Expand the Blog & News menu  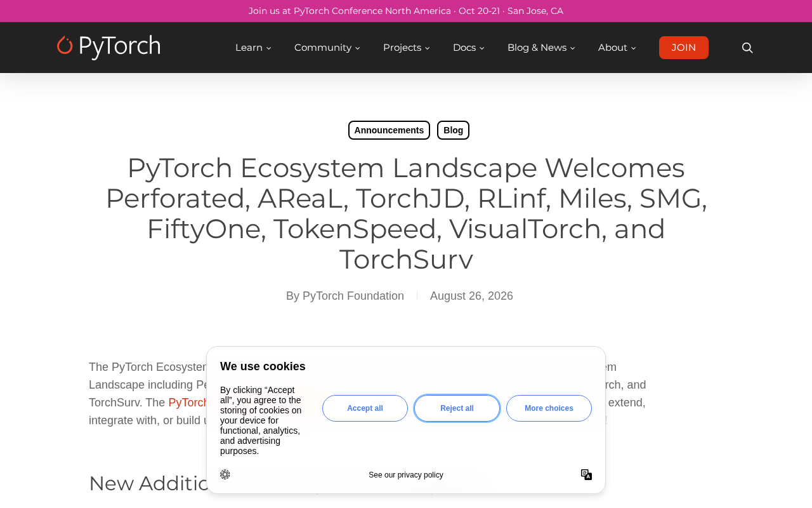point(541,48)
